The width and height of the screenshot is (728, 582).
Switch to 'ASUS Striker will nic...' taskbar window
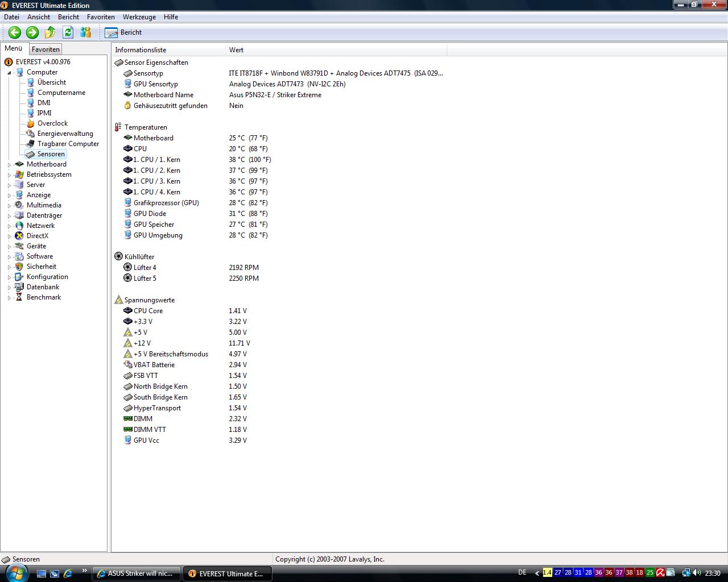pos(136,573)
